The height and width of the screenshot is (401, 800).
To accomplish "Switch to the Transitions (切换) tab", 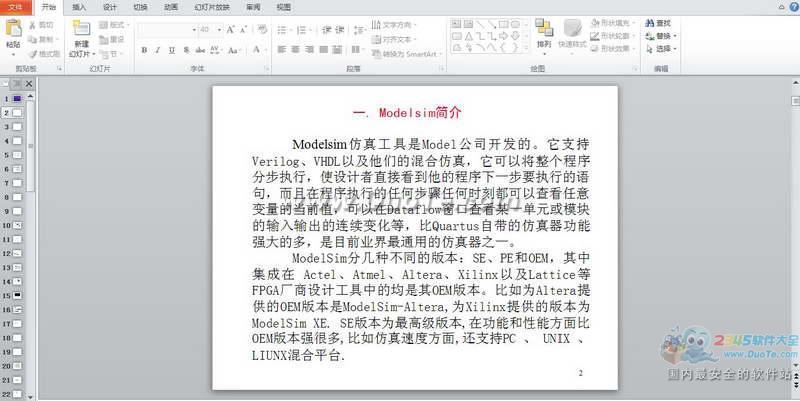I will [140, 7].
